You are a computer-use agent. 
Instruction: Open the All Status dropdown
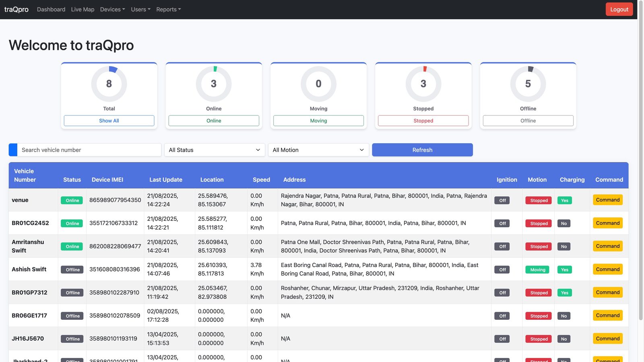215,150
